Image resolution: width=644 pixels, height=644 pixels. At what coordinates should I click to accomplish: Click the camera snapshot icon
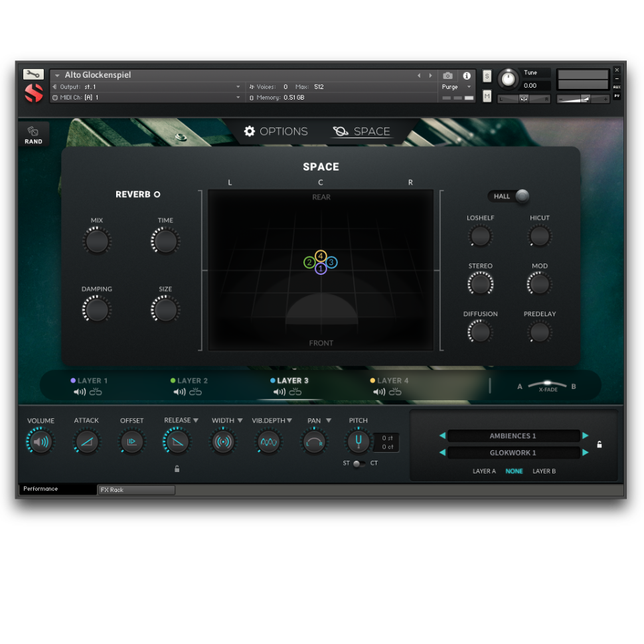[447, 76]
